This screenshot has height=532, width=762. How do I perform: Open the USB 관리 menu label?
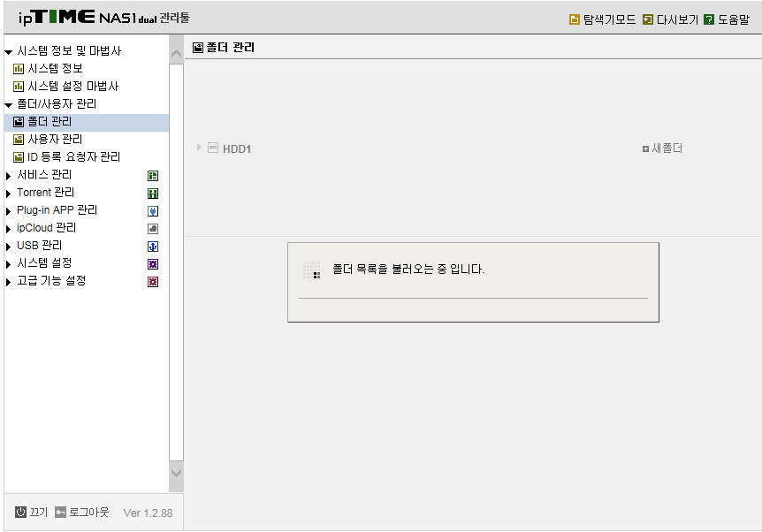point(40,246)
